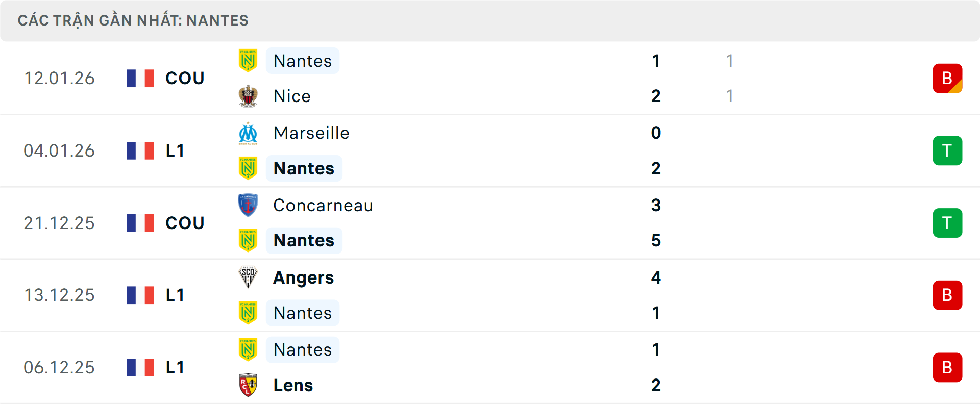Toggle the B result badge for the Nice match
This screenshot has height=404, width=980.
point(947,78)
